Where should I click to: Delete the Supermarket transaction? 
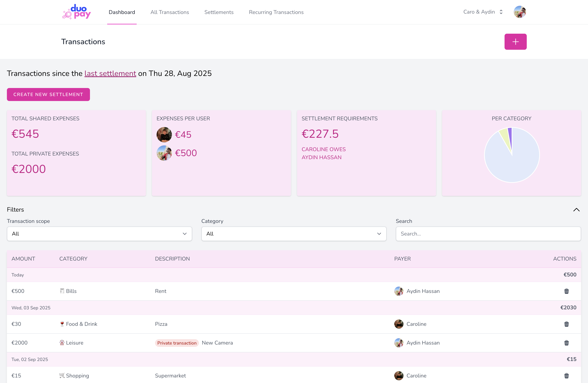click(566, 376)
